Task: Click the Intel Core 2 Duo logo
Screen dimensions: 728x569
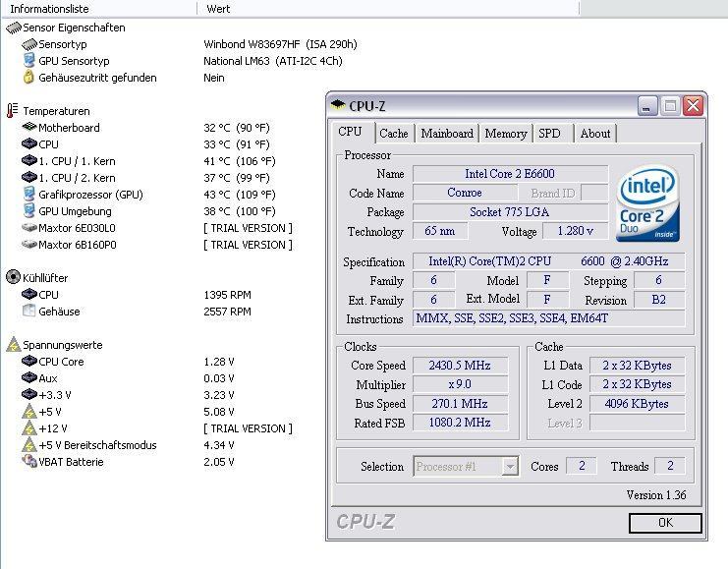Action: [x=648, y=203]
